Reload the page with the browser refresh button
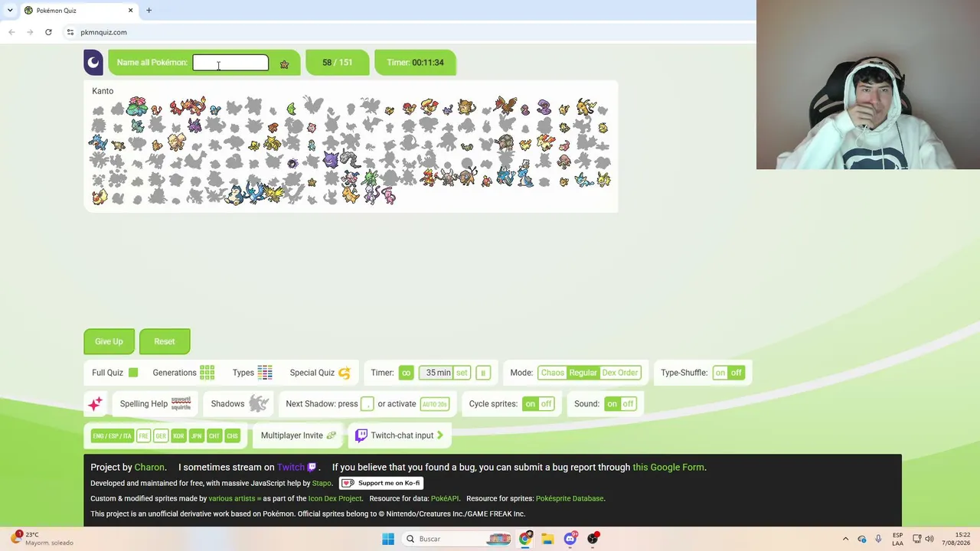The width and height of the screenshot is (980, 551). 48,32
